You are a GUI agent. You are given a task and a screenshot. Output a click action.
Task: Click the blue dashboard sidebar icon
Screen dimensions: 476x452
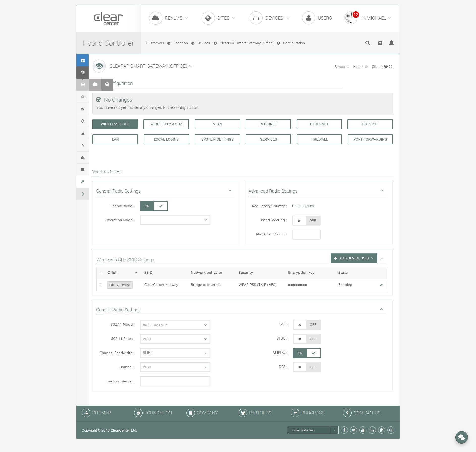click(83, 60)
